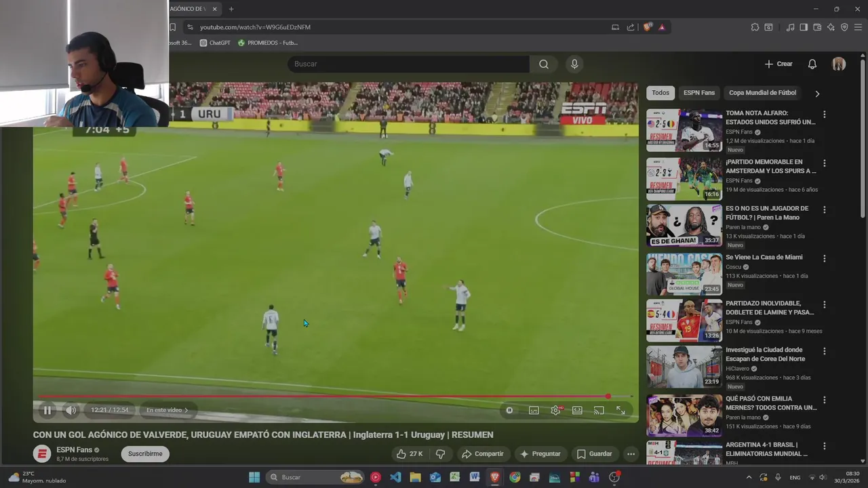Open the ChatGPT bookmark
868x488 pixels.
click(215, 43)
